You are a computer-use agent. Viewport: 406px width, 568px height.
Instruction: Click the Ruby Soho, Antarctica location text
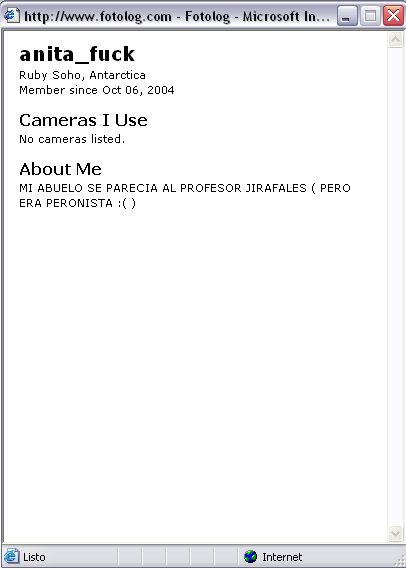pyautogui.click(x=83, y=75)
